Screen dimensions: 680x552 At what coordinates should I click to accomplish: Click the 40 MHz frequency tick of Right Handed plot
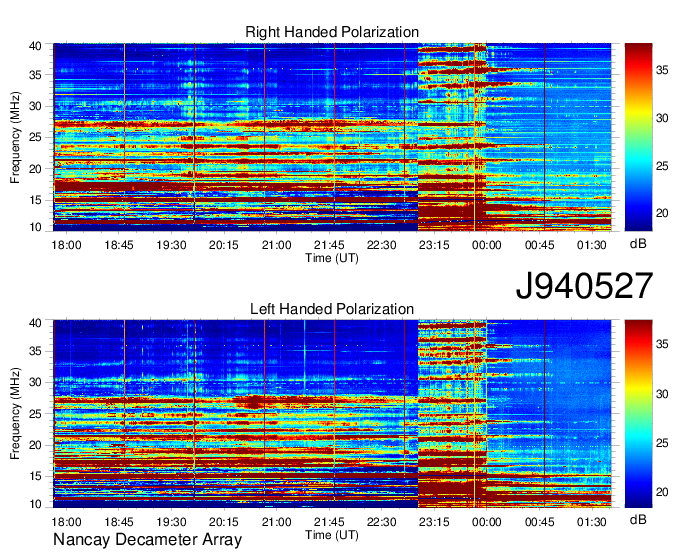pos(35,46)
